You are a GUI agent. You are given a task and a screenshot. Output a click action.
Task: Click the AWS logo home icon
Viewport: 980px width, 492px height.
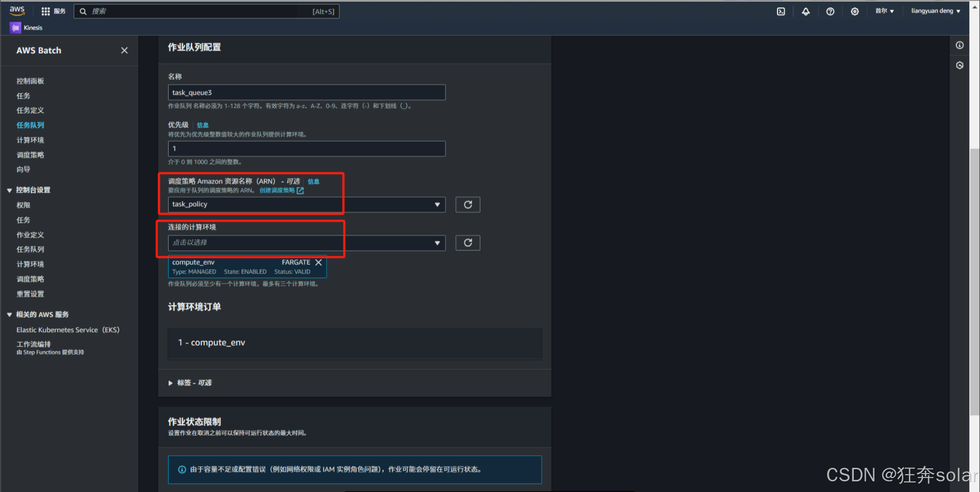pyautogui.click(x=17, y=11)
